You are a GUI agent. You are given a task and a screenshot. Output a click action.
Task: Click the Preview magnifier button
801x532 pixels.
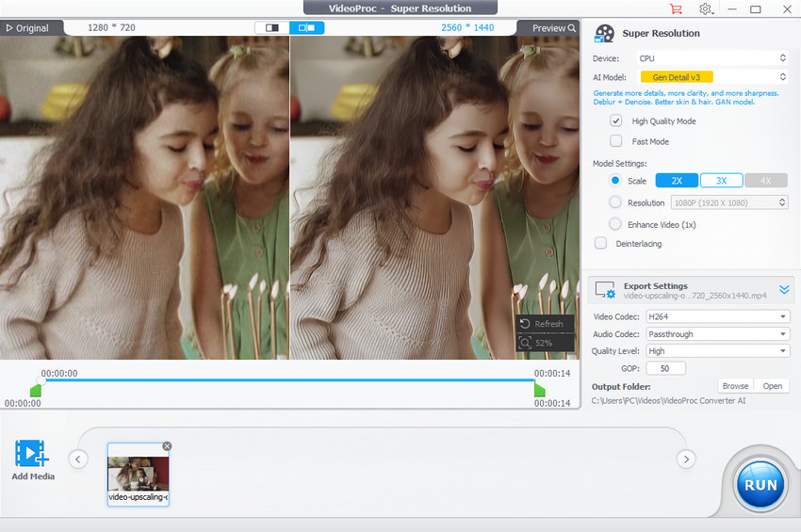[554, 28]
